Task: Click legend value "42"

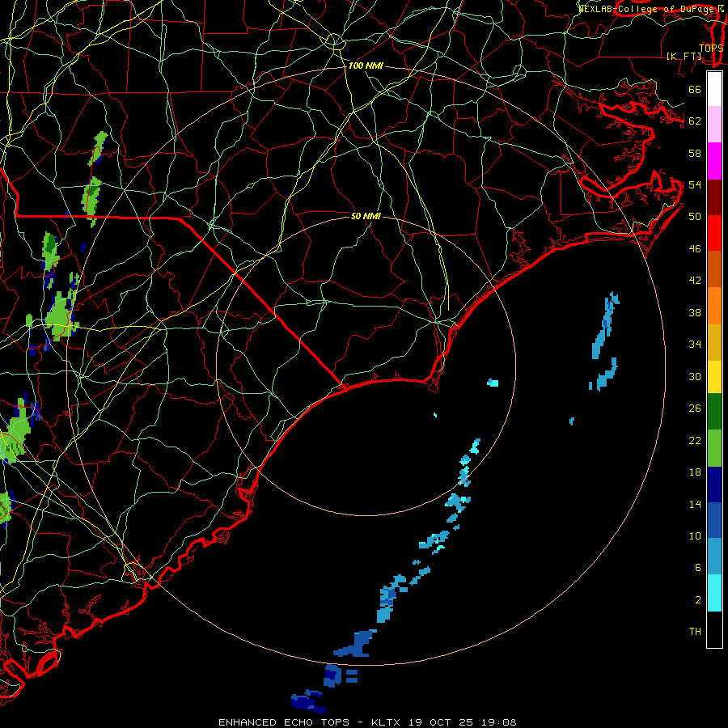Action: point(695,281)
